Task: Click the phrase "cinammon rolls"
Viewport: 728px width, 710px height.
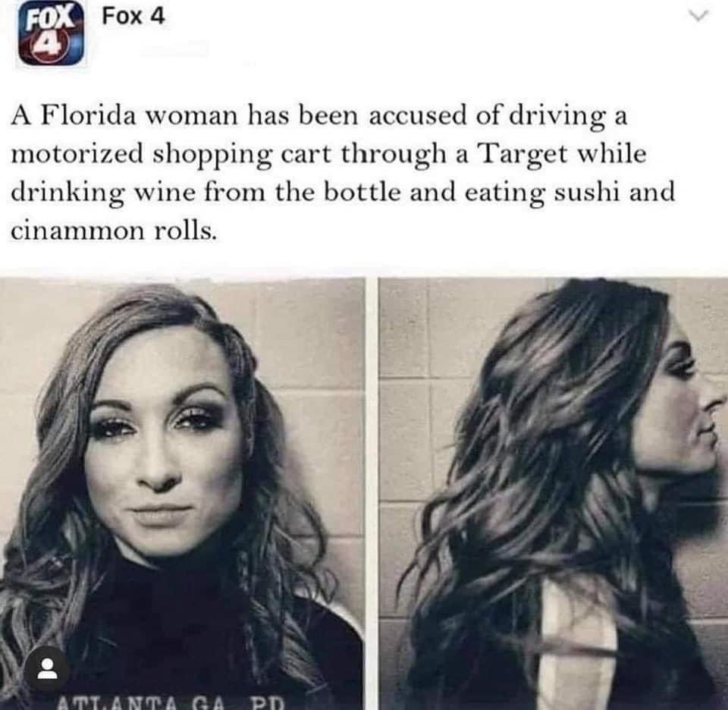Action: point(113,230)
